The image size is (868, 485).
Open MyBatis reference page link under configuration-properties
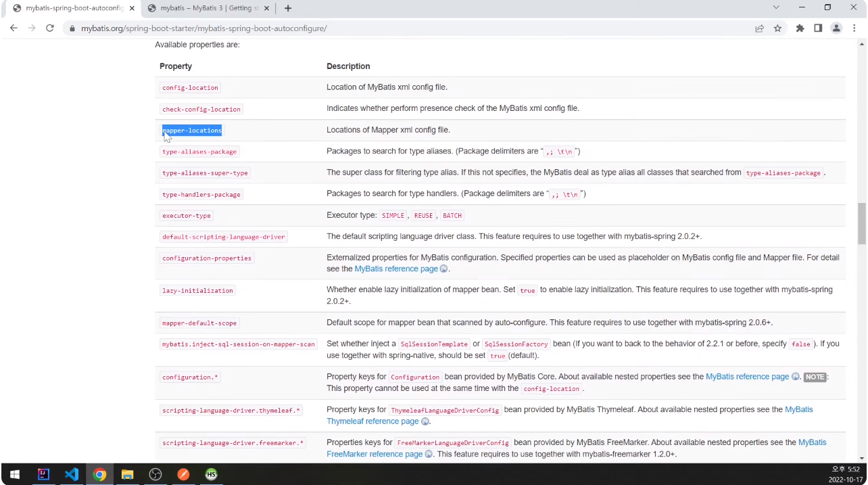[x=396, y=269]
